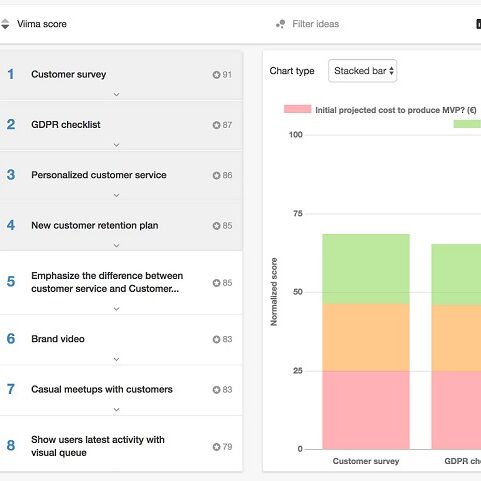Click score value 79 on Show users latest activity
481x481 pixels.
coord(227,447)
